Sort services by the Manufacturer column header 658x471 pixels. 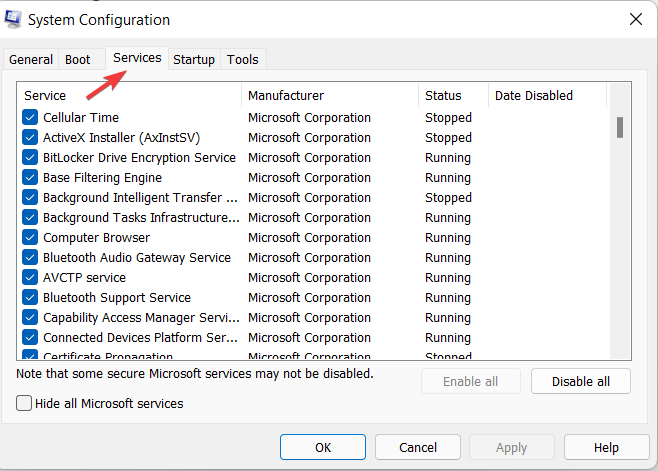(x=330, y=96)
